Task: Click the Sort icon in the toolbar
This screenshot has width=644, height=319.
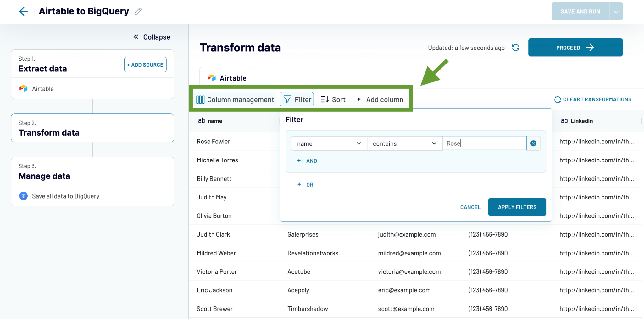Action: [x=324, y=99]
